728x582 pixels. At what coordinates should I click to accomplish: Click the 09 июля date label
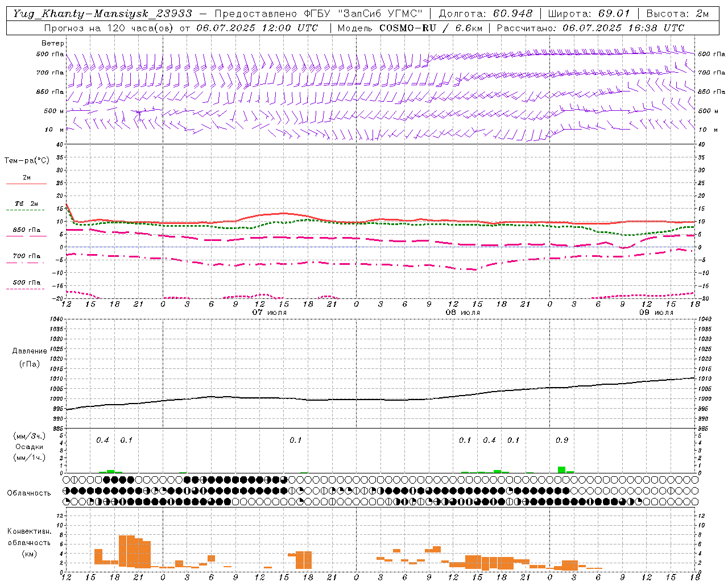(x=656, y=313)
